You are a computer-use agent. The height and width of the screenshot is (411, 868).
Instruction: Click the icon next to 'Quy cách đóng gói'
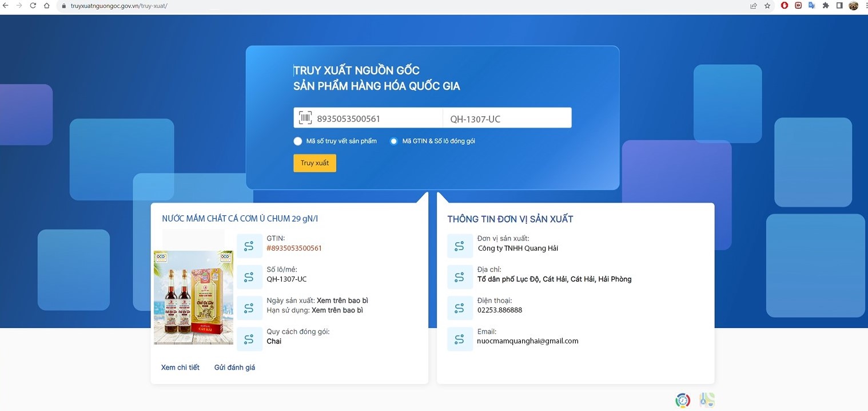click(x=249, y=339)
